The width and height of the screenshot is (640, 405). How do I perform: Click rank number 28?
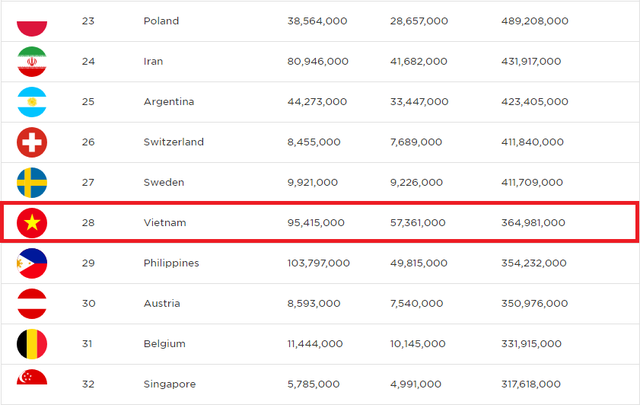pyautogui.click(x=88, y=222)
